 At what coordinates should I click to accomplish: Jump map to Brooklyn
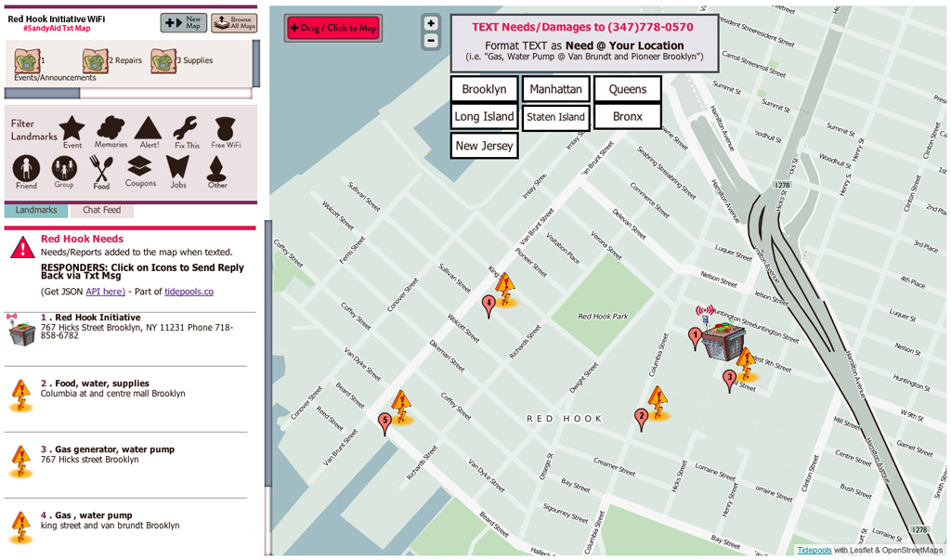484,89
